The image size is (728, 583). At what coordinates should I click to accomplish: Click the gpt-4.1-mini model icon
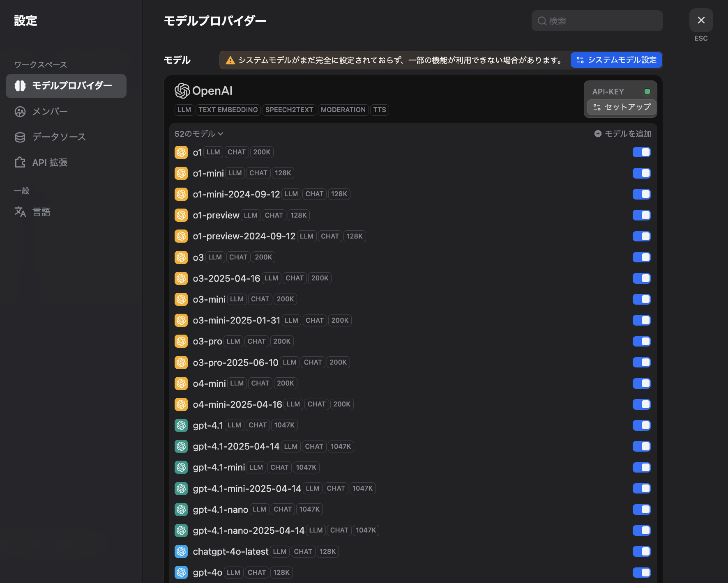[x=181, y=467]
